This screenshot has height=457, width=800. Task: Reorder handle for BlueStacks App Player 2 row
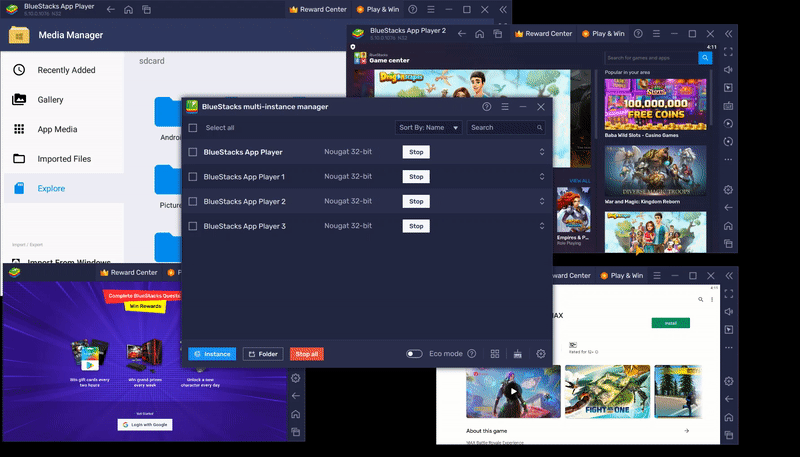tap(542, 201)
